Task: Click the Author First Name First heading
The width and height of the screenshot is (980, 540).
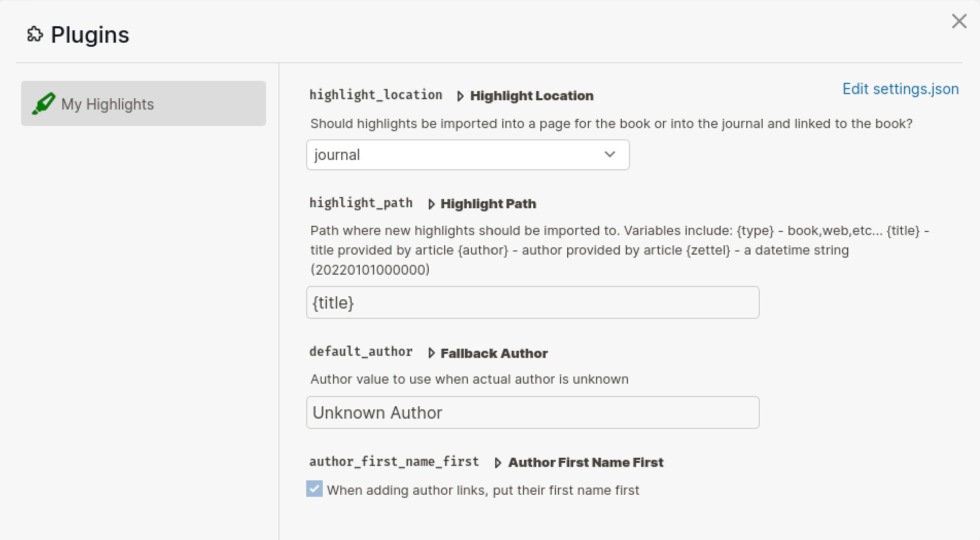Action: 586,462
